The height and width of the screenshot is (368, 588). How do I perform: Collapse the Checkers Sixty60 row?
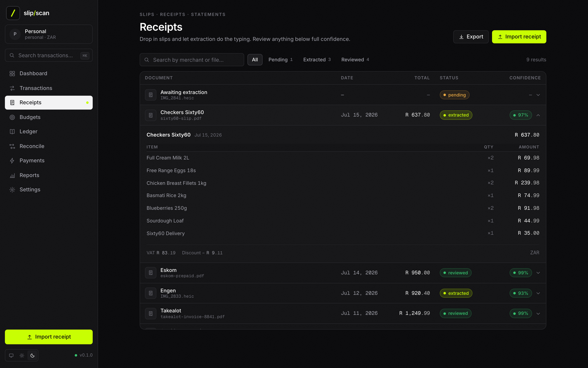(538, 115)
